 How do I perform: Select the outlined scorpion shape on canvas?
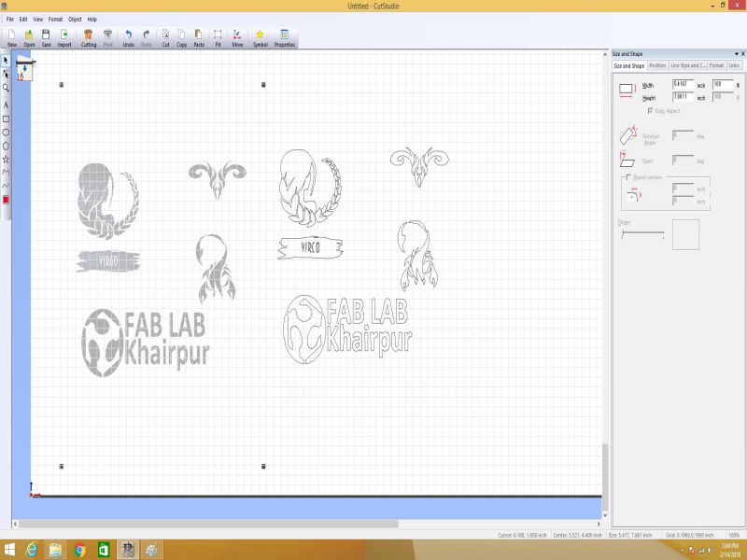(417, 255)
